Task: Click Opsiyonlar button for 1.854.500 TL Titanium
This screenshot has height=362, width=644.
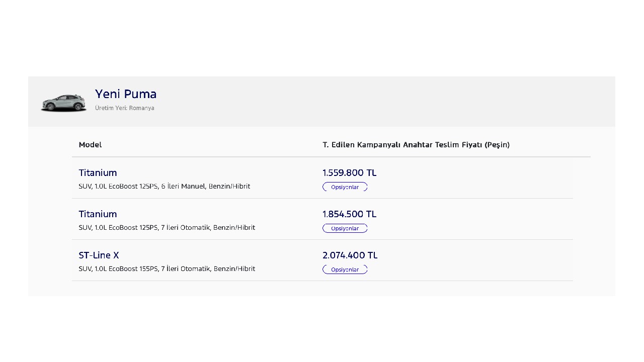Action: pos(345,228)
